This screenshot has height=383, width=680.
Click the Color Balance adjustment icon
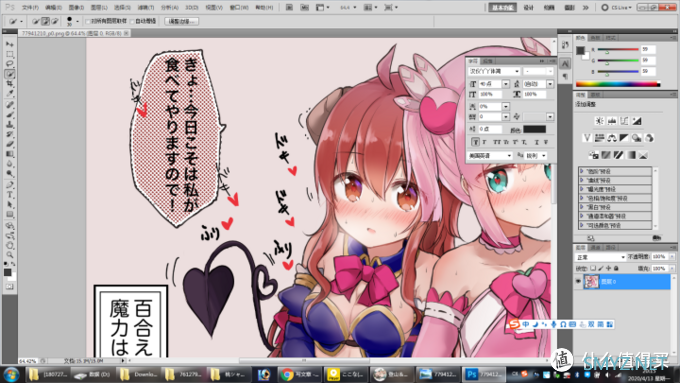[x=612, y=138]
